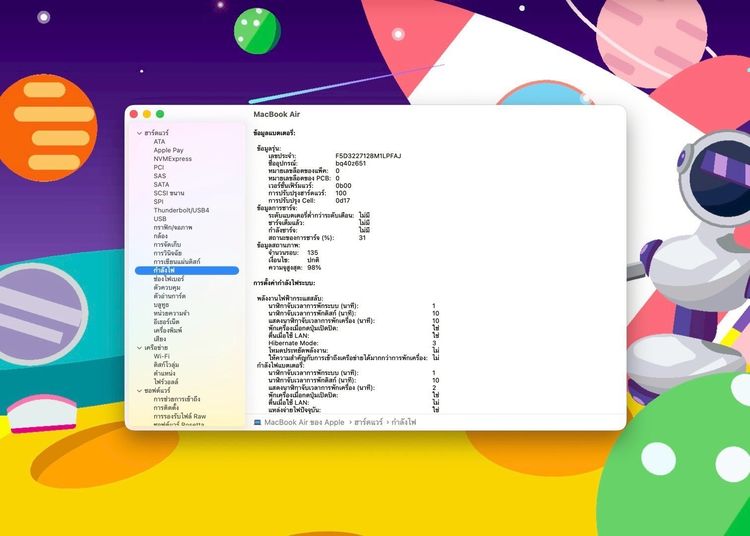Select Apple Pay in the sidebar
The height and width of the screenshot is (536, 750).
tap(168, 150)
